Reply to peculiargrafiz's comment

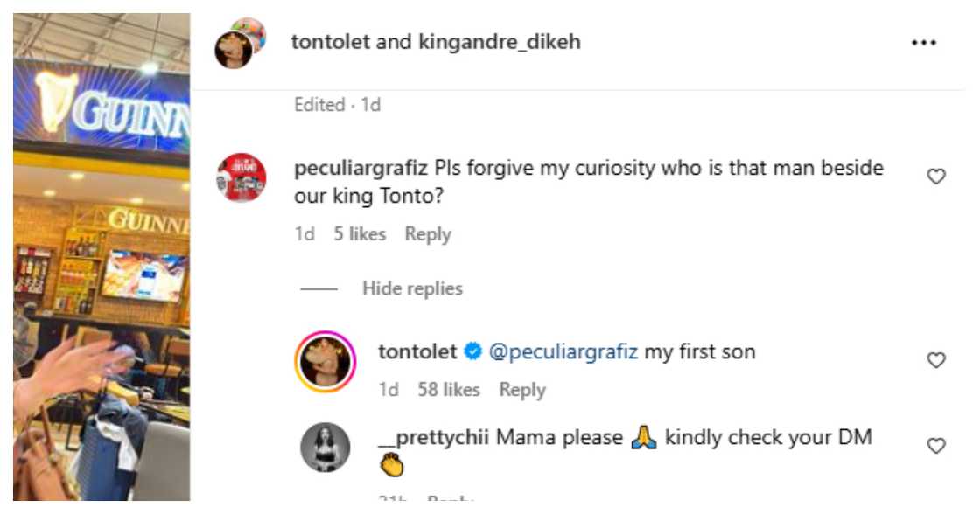428,234
